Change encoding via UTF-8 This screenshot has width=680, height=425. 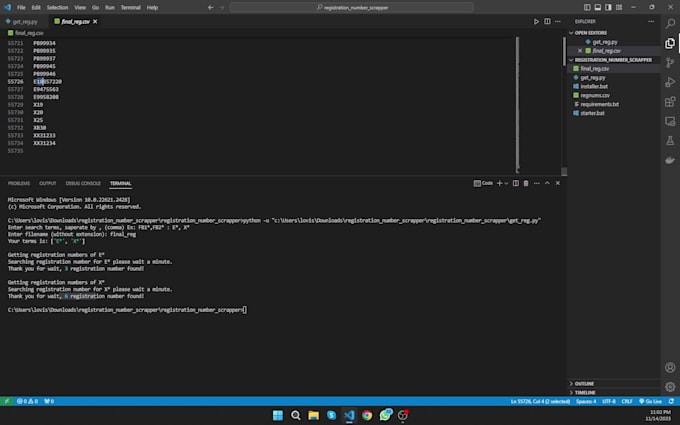(x=609, y=401)
